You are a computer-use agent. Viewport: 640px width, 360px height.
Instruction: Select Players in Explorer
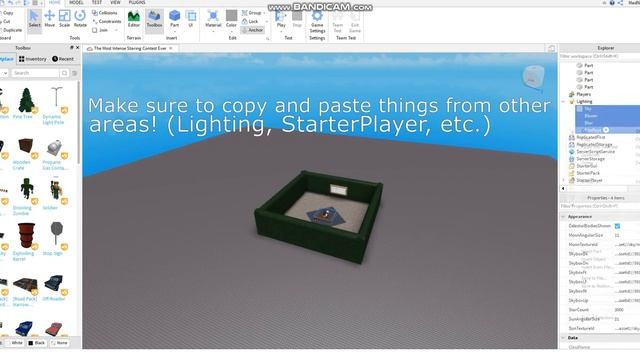click(583, 94)
